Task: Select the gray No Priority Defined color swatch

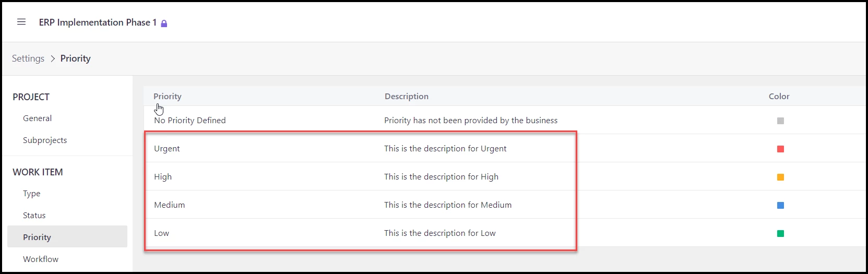Action: click(780, 121)
